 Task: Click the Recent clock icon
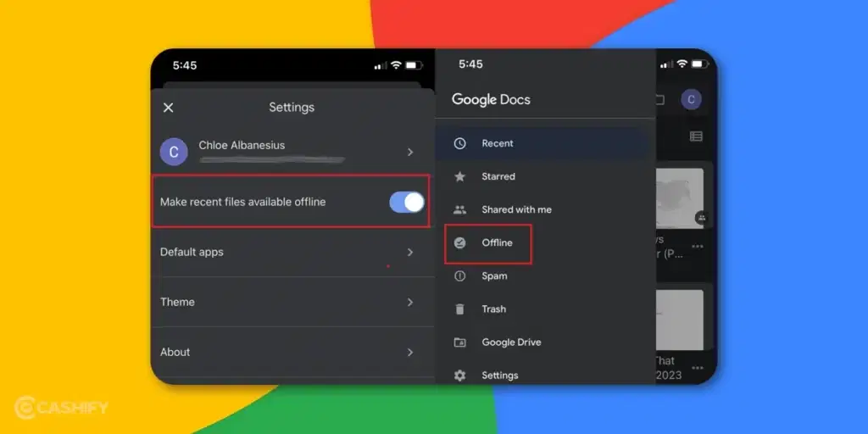tap(460, 143)
